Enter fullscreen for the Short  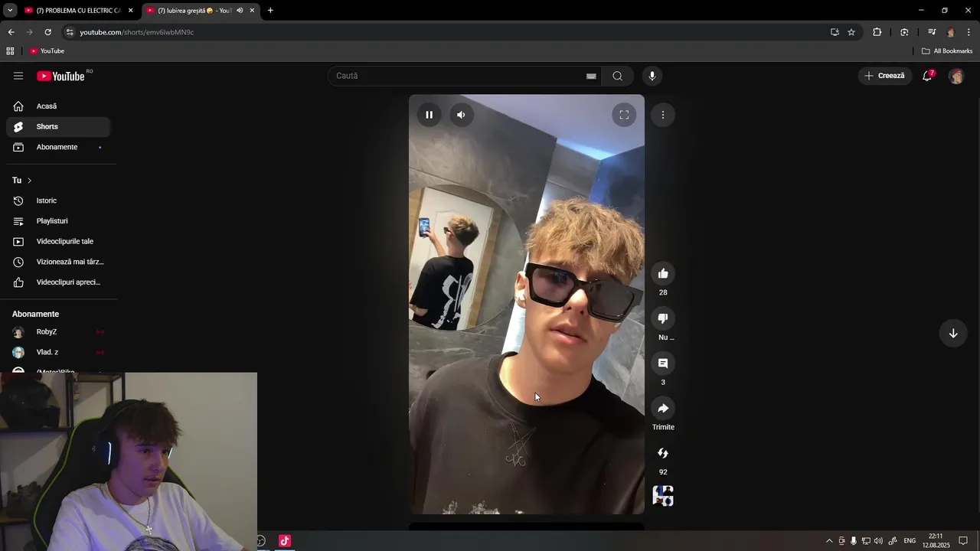[624, 115]
